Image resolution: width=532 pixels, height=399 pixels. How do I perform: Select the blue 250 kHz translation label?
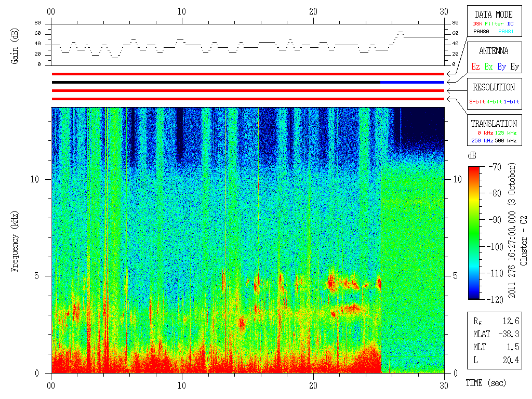(482, 140)
